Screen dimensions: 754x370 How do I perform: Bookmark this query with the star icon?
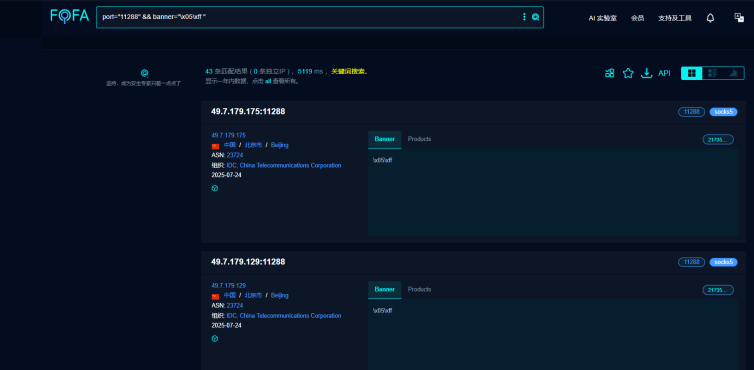point(628,73)
